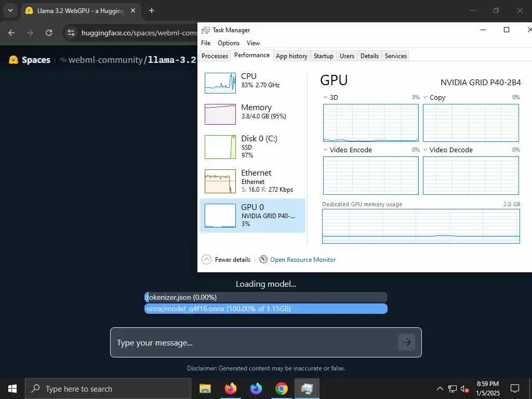532x399 pixels.
Task: Click the tokenizer.json progress bar
Action: point(265,297)
